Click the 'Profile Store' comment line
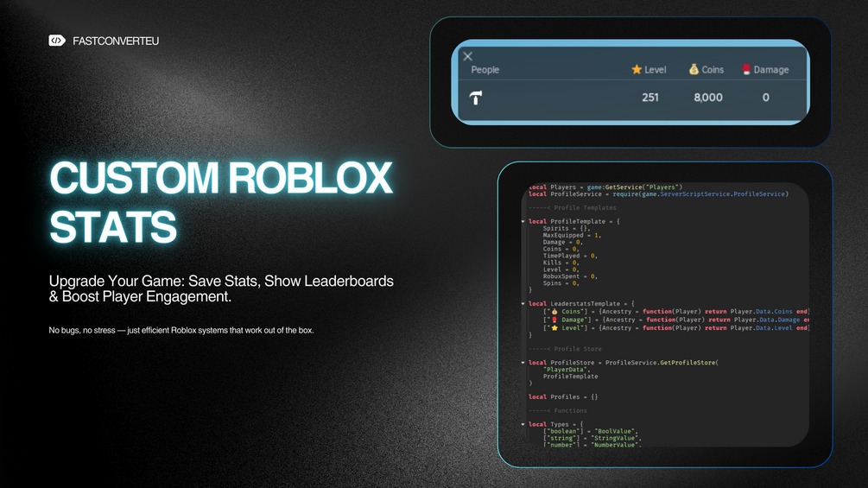The width and height of the screenshot is (868, 488). click(x=565, y=349)
